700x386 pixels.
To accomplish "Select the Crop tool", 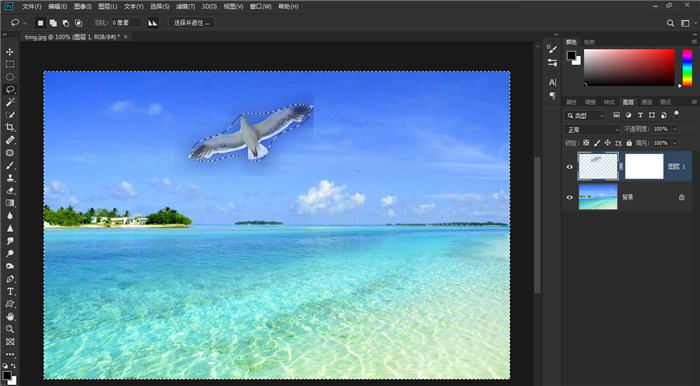I will point(10,128).
